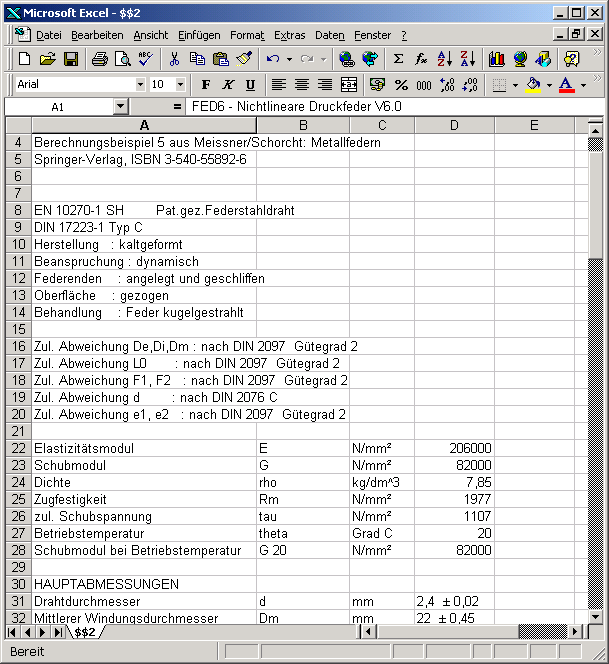Toggle bold formatting F button
609x664 pixels.
click(206, 85)
